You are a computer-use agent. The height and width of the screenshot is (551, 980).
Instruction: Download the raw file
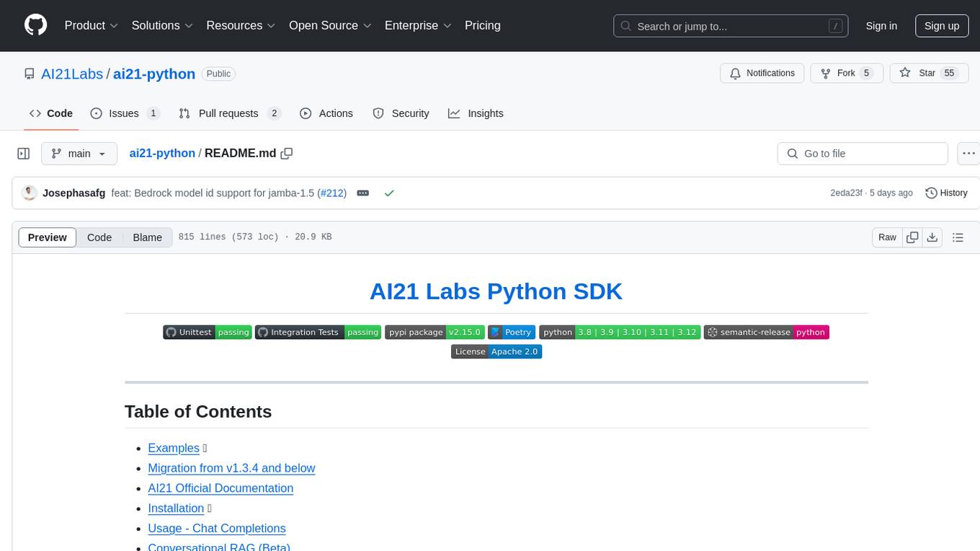pyautogui.click(x=932, y=237)
